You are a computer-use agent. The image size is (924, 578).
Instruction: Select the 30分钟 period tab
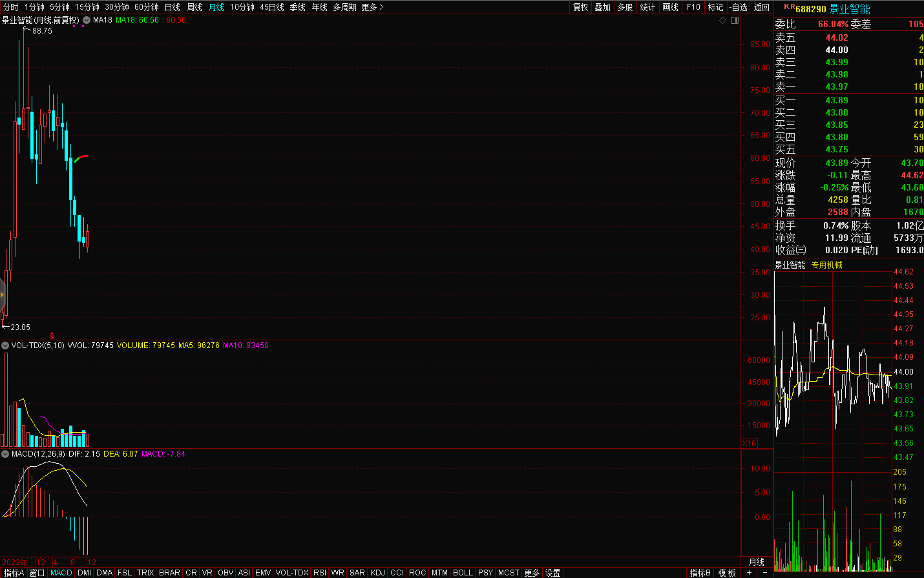click(x=116, y=7)
